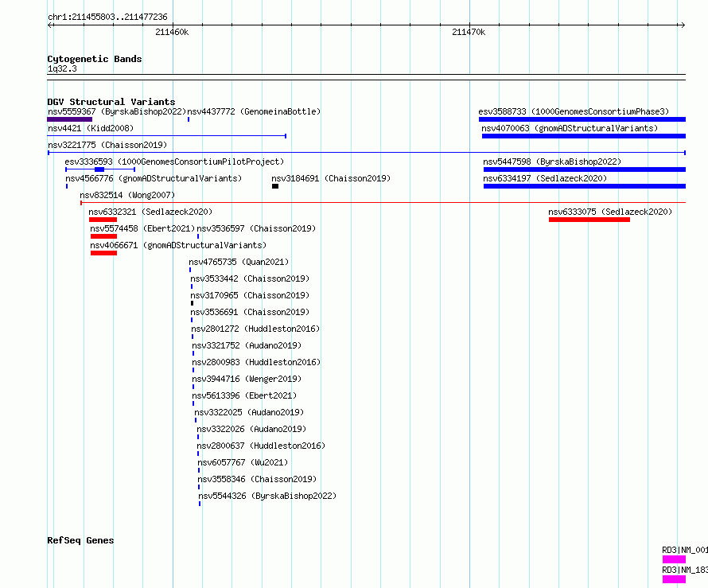Click the chr1:211455803..211477236 coordinate text

click(x=107, y=17)
